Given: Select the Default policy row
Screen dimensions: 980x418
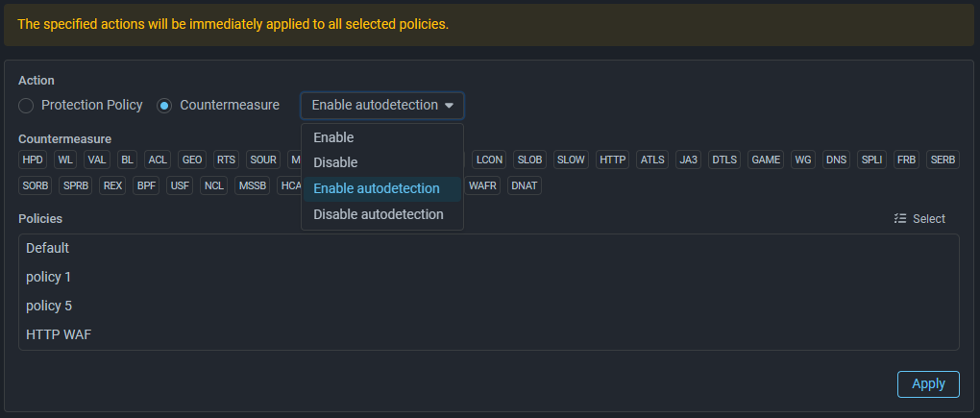Looking at the screenshot, I should coord(48,248).
